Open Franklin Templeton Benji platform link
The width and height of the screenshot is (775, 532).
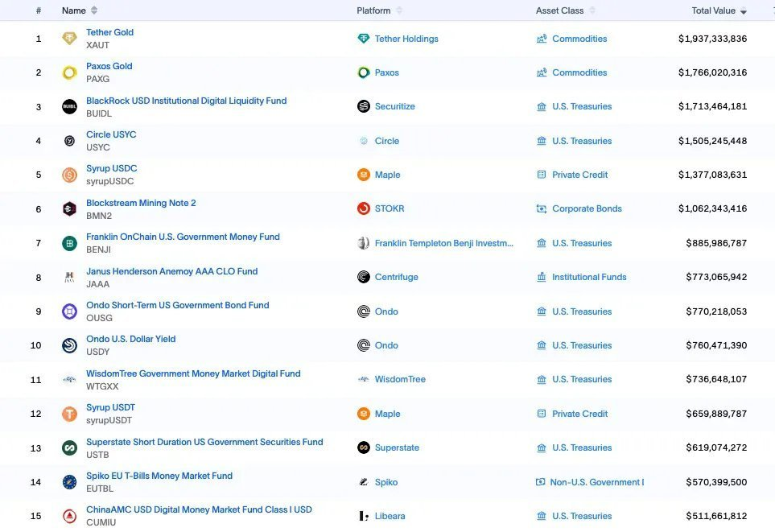[443, 243]
